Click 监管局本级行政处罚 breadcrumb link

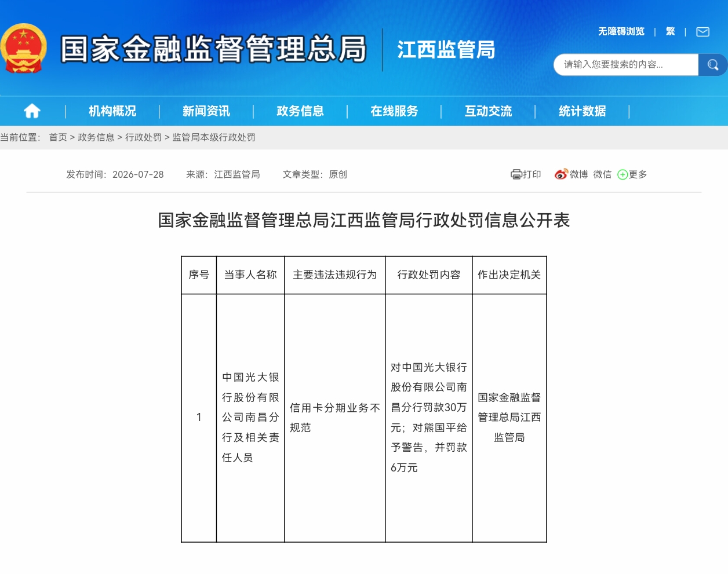[214, 137]
